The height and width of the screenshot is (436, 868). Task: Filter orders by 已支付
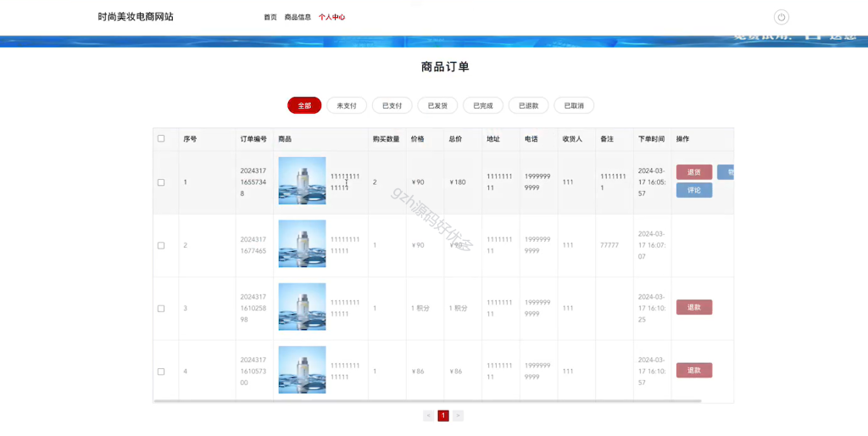point(392,105)
